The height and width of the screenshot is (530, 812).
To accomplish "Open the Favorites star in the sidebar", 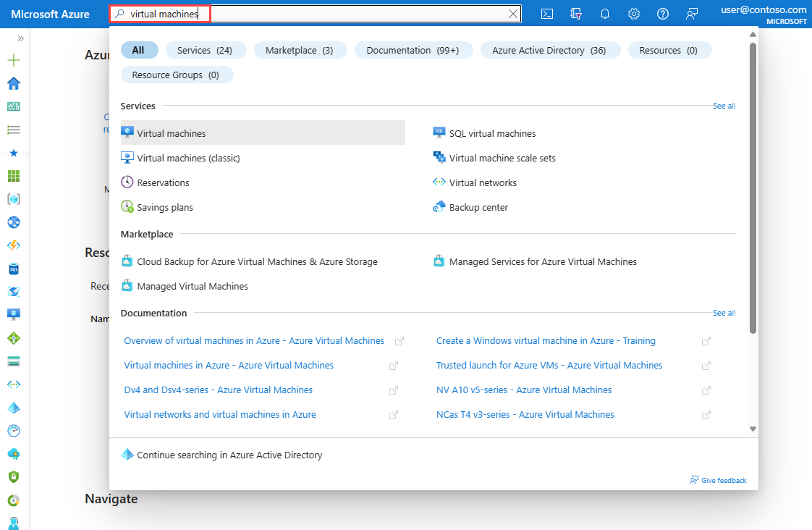I will [x=13, y=153].
